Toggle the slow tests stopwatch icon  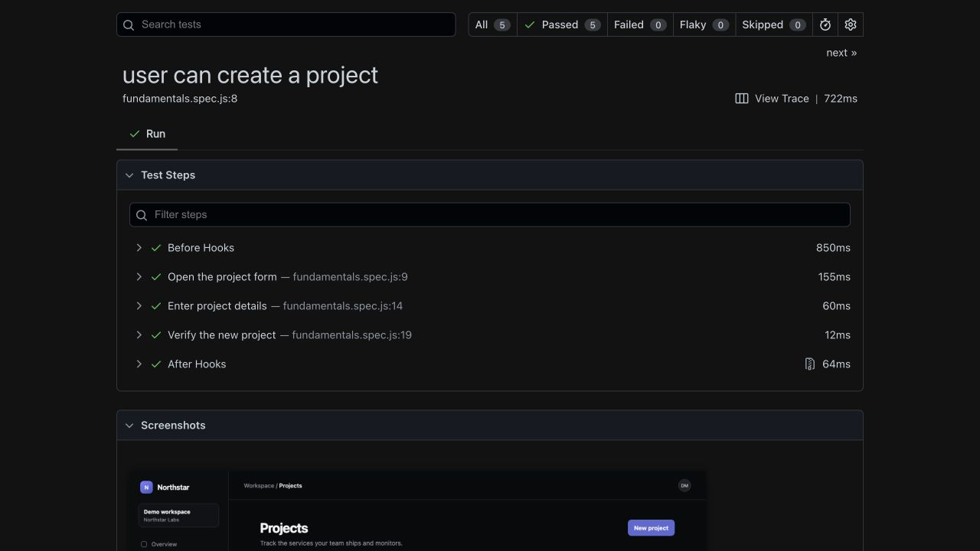pyautogui.click(x=825, y=24)
